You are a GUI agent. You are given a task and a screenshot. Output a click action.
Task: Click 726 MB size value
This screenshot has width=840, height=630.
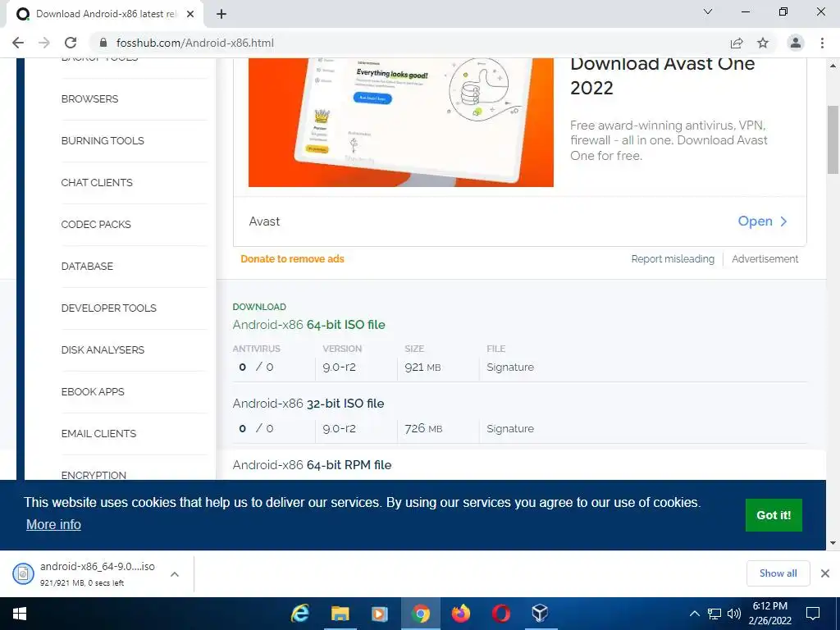[423, 428]
